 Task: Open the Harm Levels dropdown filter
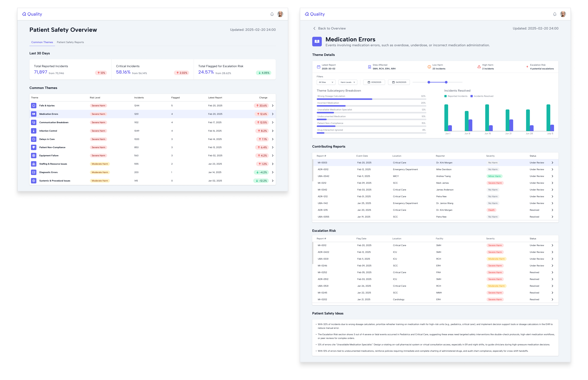[x=348, y=82]
